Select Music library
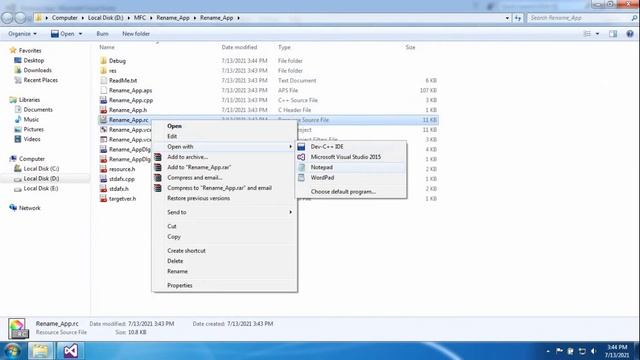Viewport: 640px width, 360px height. tap(31, 120)
